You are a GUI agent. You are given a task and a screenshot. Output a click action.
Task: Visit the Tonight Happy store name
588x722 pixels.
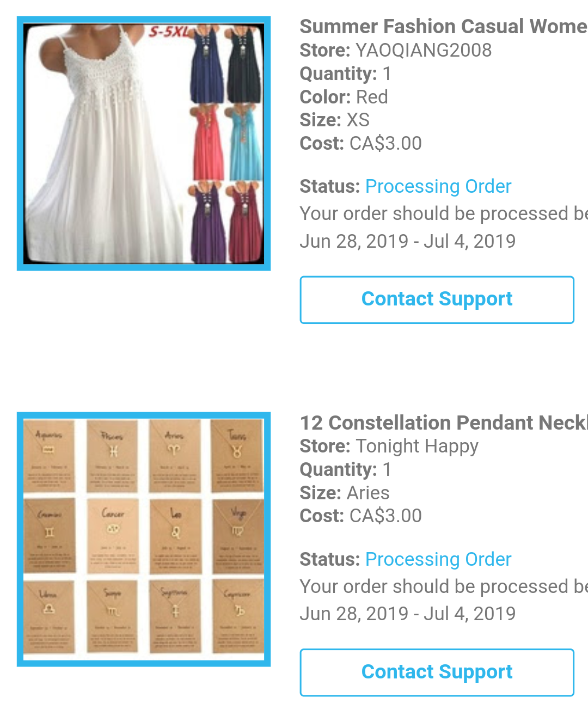pyautogui.click(x=417, y=446)
